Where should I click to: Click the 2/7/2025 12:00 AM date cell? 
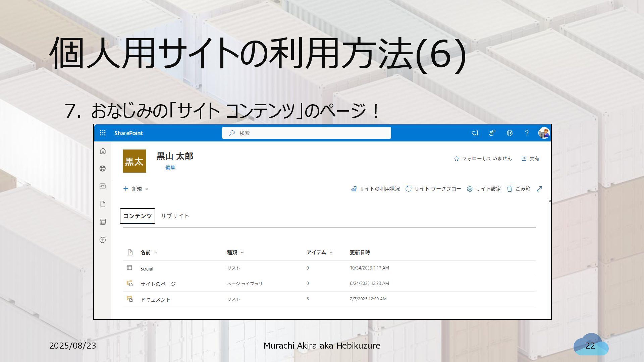click(368, 299)
